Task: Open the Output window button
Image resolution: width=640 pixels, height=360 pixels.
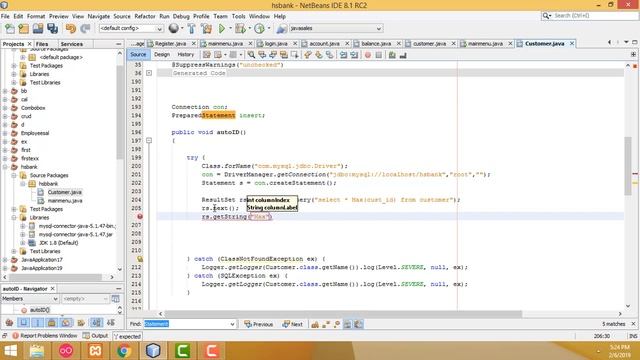Action: tap(96, 336)
